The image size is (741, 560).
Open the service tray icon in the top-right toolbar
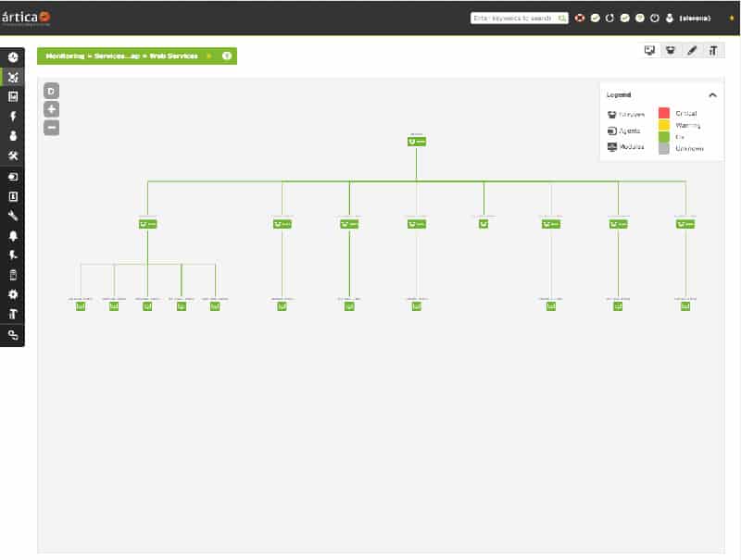pos(671,50)
